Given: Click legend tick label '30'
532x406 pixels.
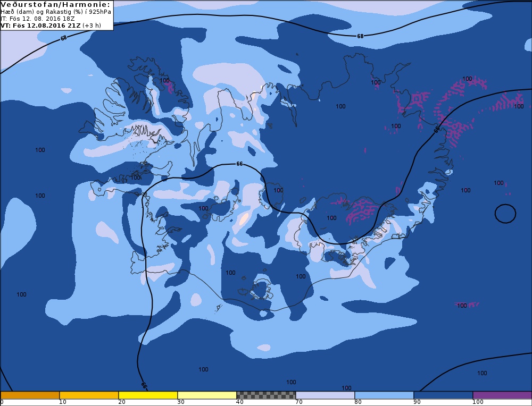Looking at the screenshot, I should point(181,402).
